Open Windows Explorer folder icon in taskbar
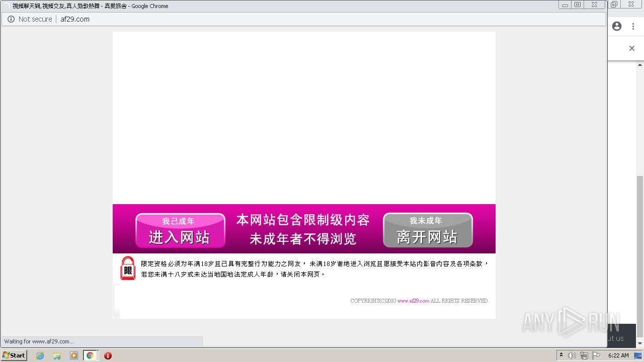The height and width of the screenshot is (362, 644). pyautogui.click(x=57, y=355)
